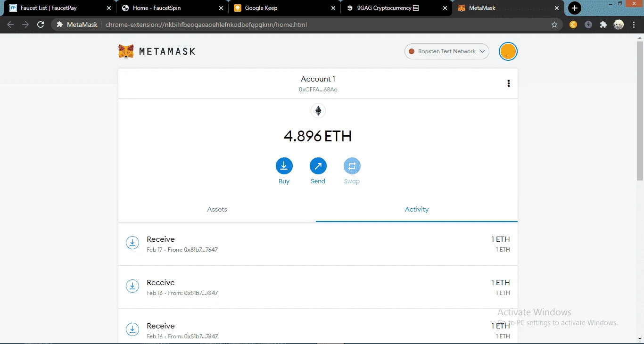Reload the MetaMask page
The width and height of the screenshot is (644, 344).
pyautogui.click(x=41, y=25)
